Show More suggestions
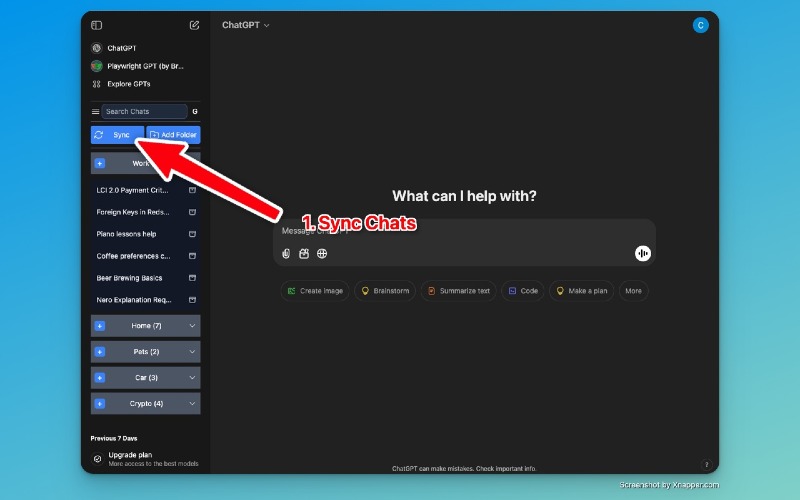Image resolution: width=800 pixels, height=500 pixels. (x=634, y=291)
